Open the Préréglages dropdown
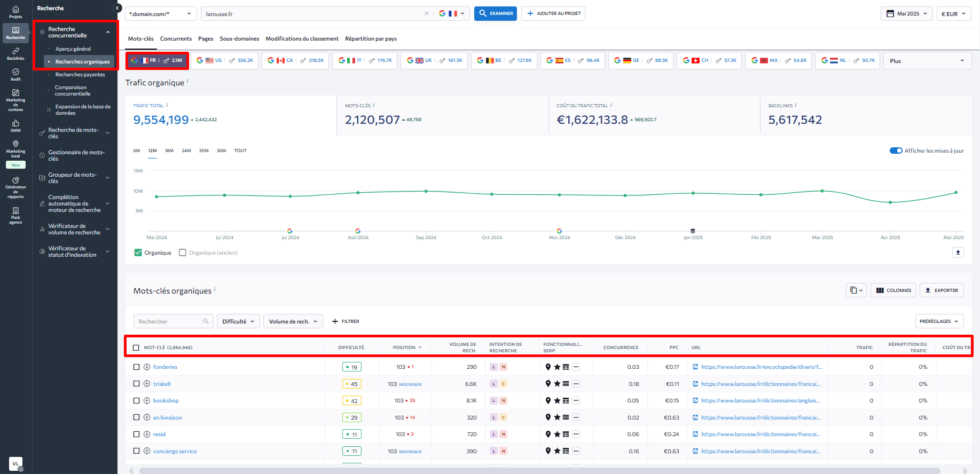980x474 pixels. pos(939,321)
